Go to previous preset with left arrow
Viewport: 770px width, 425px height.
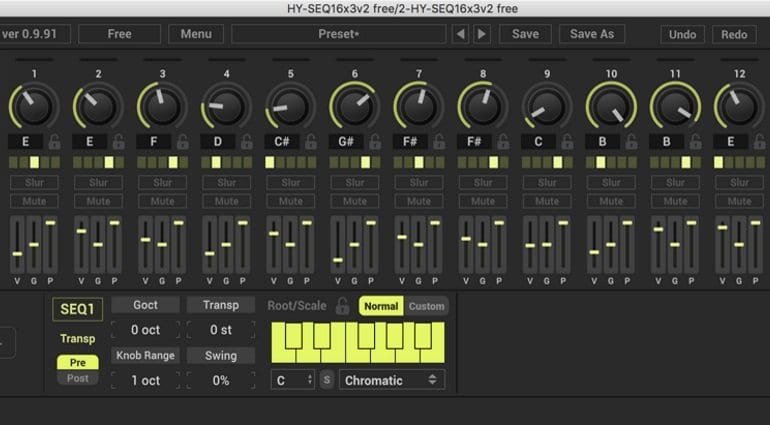pos(460,34)
